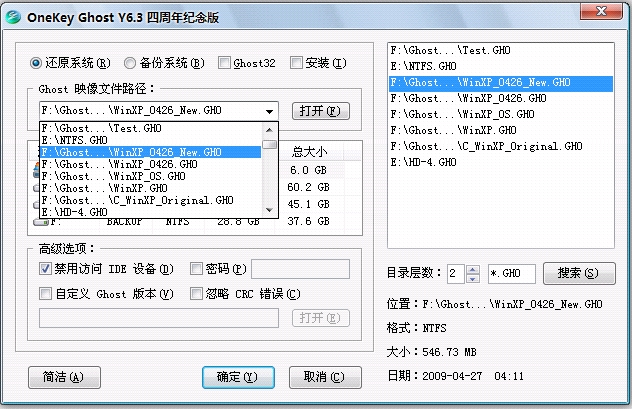Click the 60.2 GB size cell

tap(308, 187)
